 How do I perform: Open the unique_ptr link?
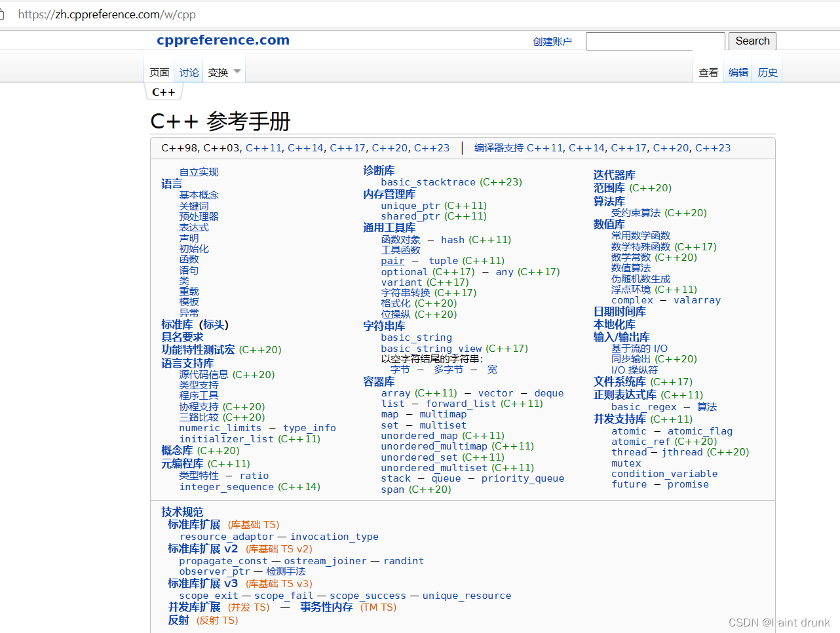tap(411, 206)
